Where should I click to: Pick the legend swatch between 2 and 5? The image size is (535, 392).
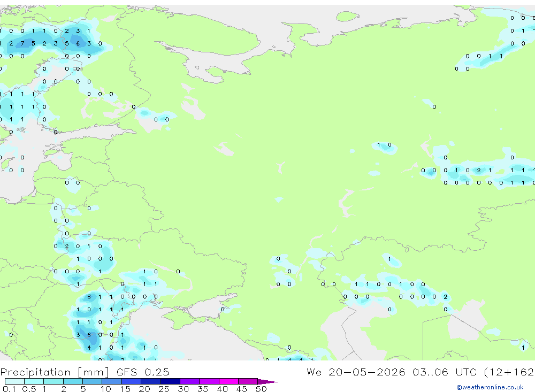click(73, 381)
